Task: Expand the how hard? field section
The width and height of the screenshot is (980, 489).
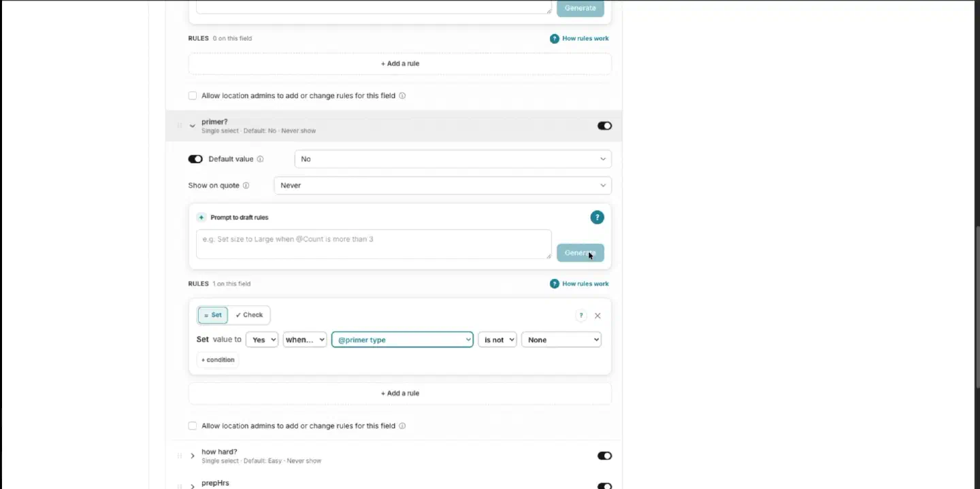Action: click(193, 456)
